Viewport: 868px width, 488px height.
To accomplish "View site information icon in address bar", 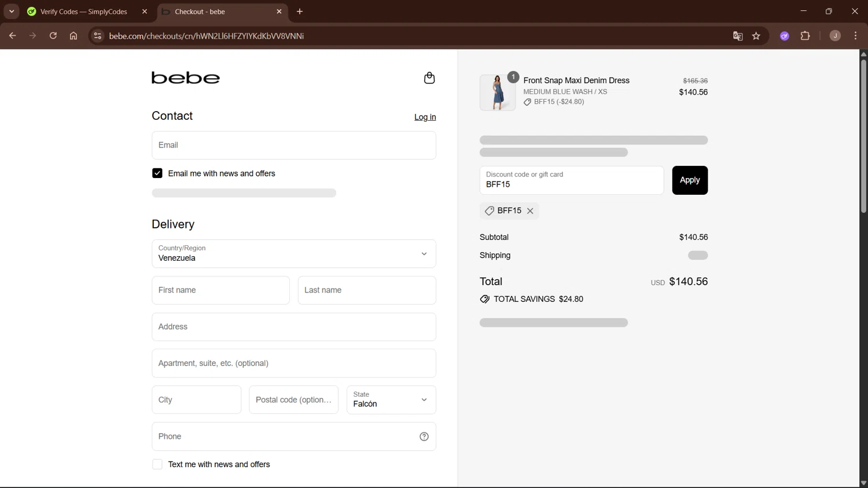I will [x=98, y=36].
